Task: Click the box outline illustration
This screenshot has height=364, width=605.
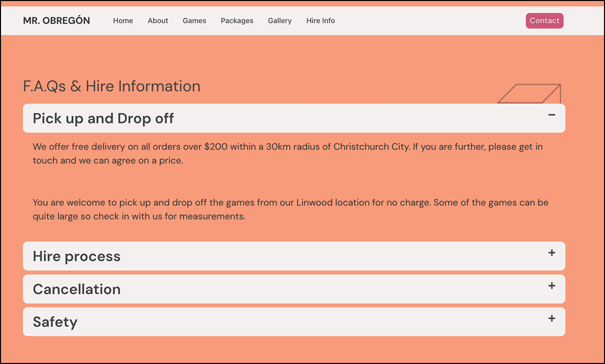Action: 530,93
